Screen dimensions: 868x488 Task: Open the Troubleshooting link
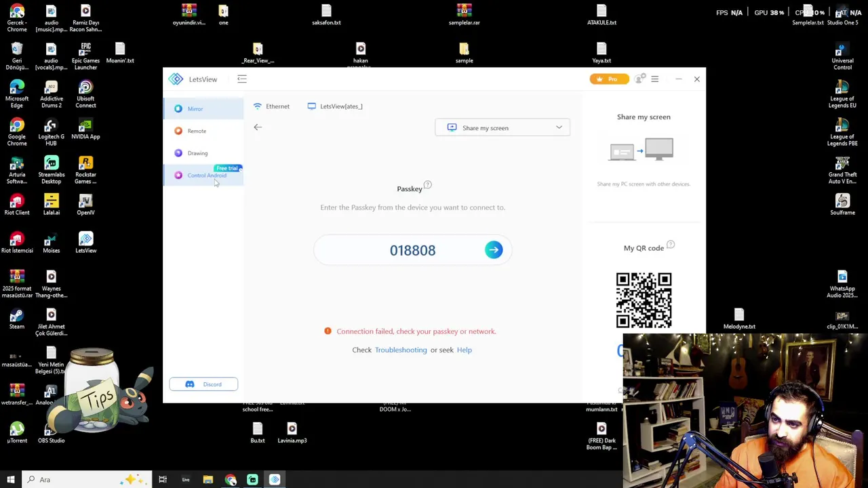(x=401, y=350)
